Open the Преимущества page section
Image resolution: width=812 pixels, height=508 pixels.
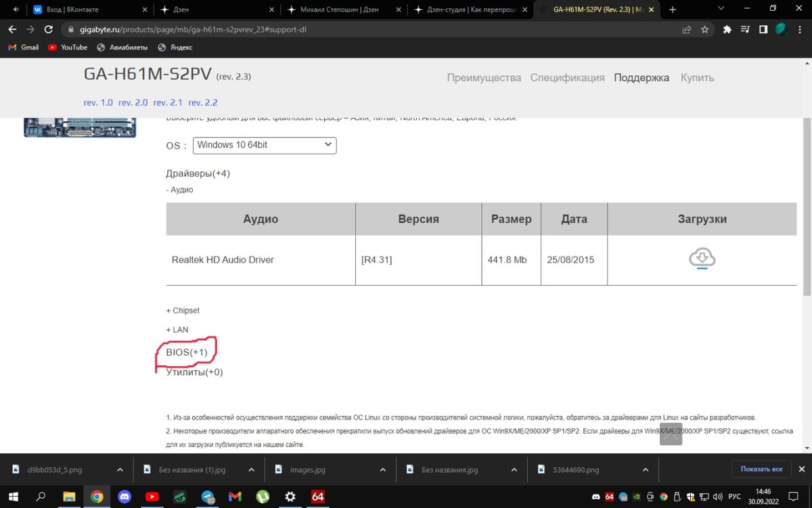pyautogui.click(x=484, y=78)
